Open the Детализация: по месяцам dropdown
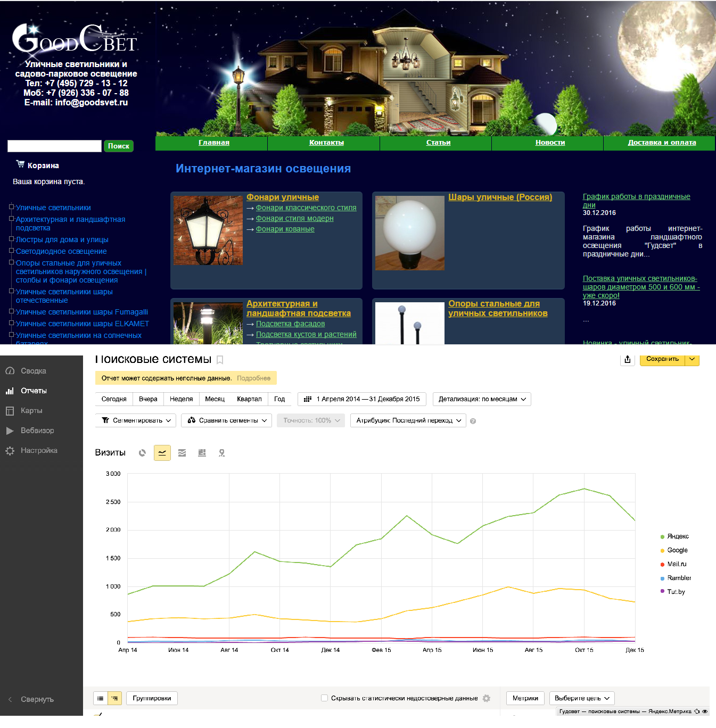 point(482,399)
